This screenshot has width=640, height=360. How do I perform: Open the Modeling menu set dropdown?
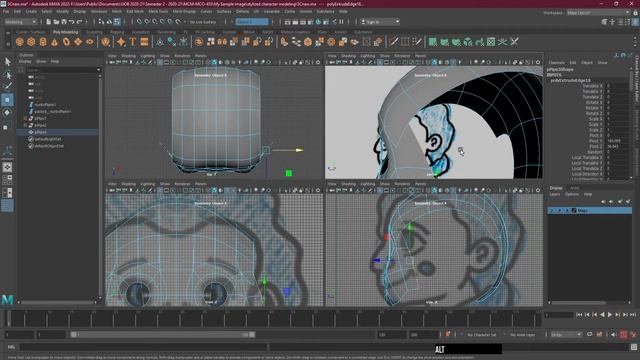(x=20, y=22)
